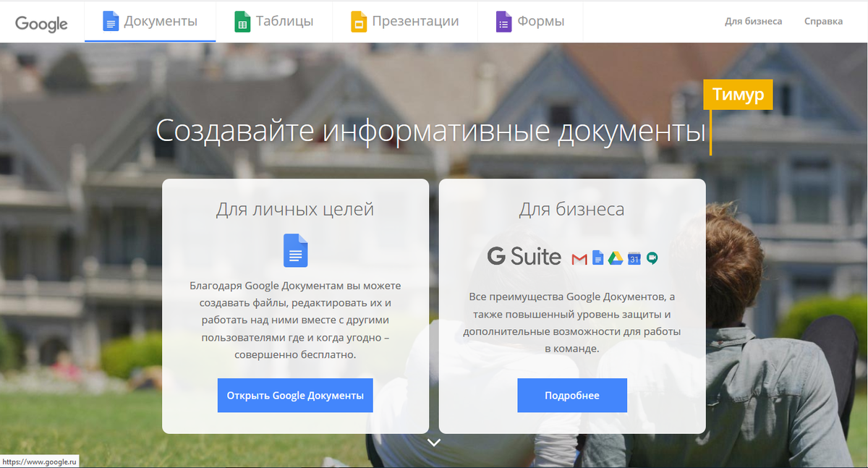The image size is (868, 468).
Task: Click the Для личных целей heading
Action: [x=295, y=210]
